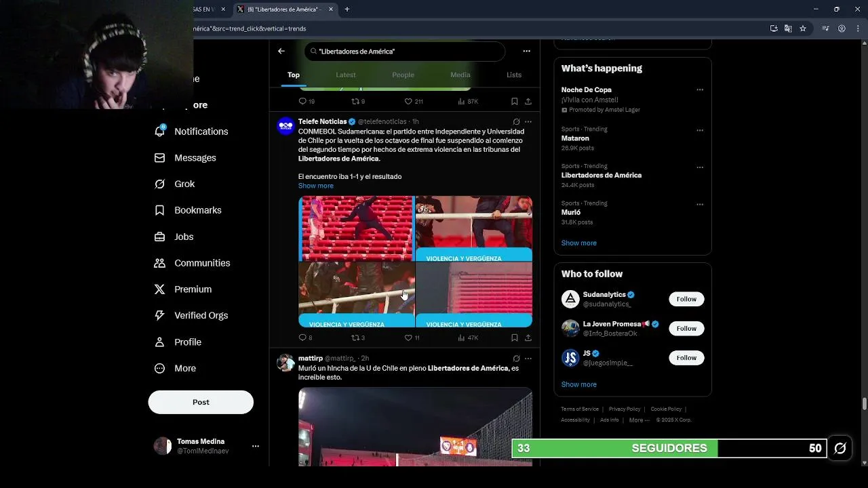This screenshot has width=868, height=488.
Task: Like the Telefe Noticias post
Action: click(408, 338)
